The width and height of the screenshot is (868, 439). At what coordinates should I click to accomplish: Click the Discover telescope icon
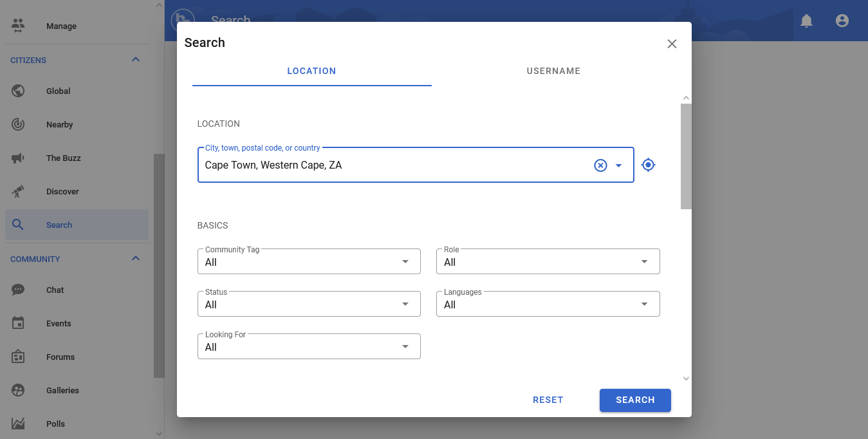coord(18,191)
